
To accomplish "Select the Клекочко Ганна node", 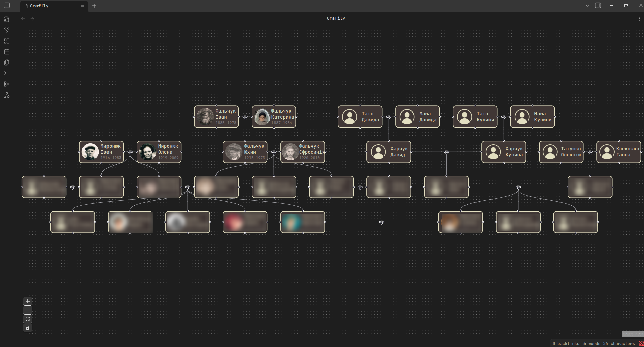I will (619, 152).
